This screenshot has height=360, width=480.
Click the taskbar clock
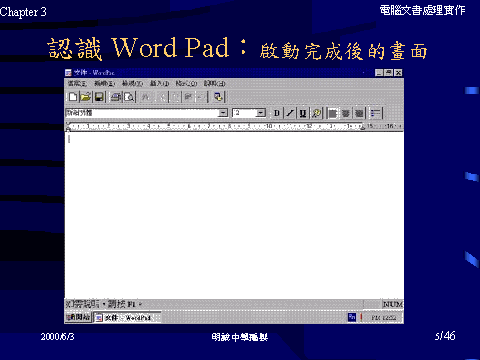click(x=384, y=318)
